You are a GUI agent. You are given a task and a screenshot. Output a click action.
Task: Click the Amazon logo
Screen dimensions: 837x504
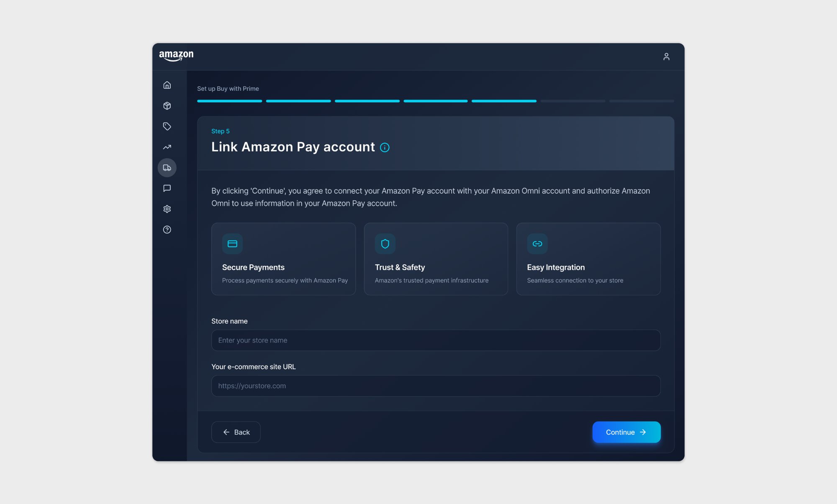(176, 56)
